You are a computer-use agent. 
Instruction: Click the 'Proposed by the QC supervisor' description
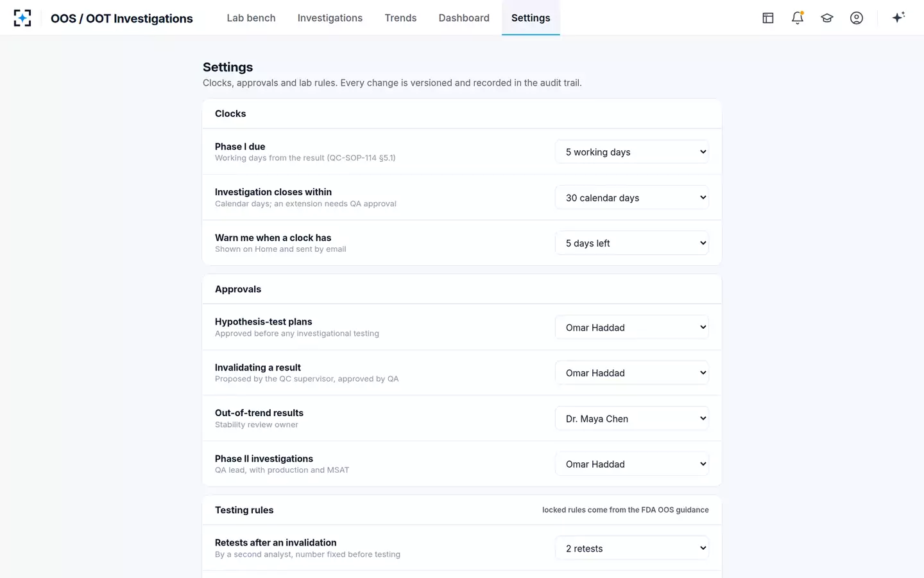[307, 379]
